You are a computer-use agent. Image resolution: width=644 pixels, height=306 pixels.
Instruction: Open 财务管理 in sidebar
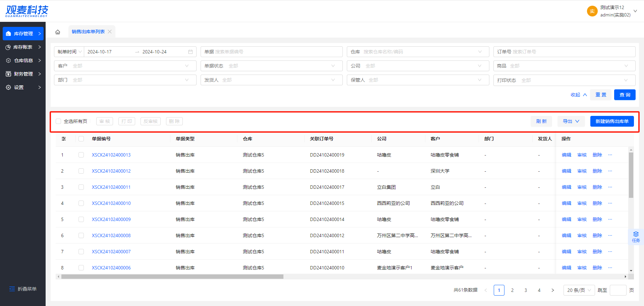(23, 74)
